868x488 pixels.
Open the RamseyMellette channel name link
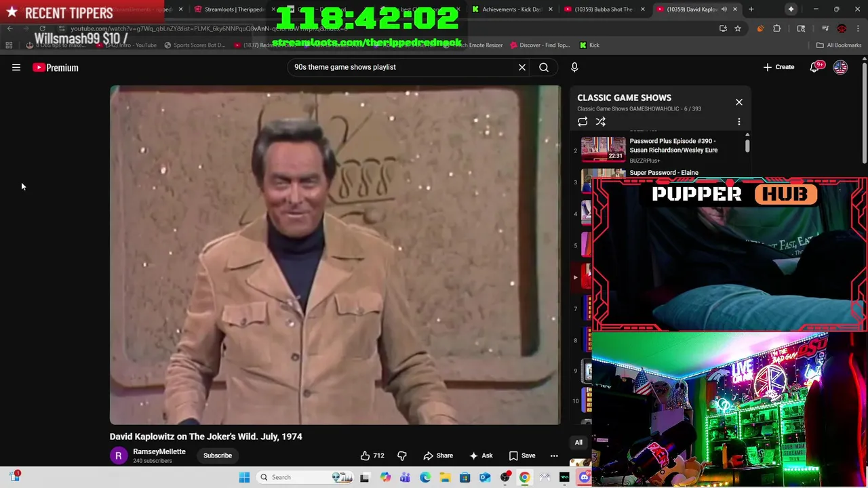point(159,451)
